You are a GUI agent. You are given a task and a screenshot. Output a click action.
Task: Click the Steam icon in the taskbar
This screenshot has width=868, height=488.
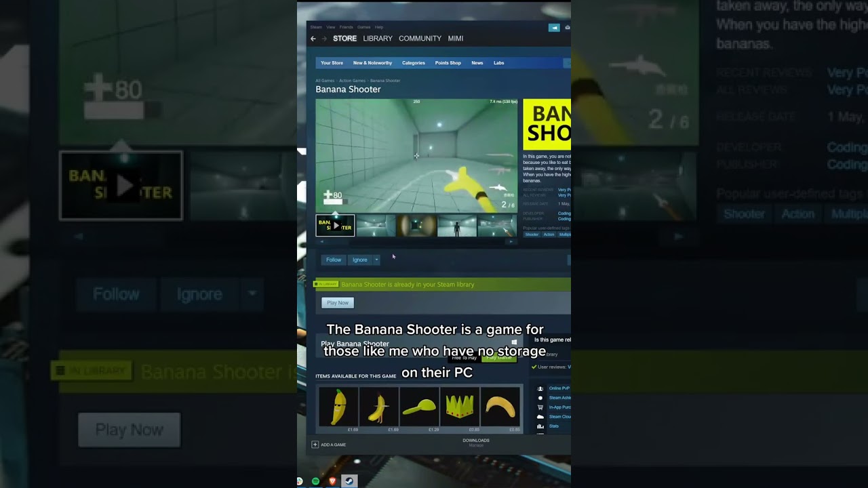point(349,481)
